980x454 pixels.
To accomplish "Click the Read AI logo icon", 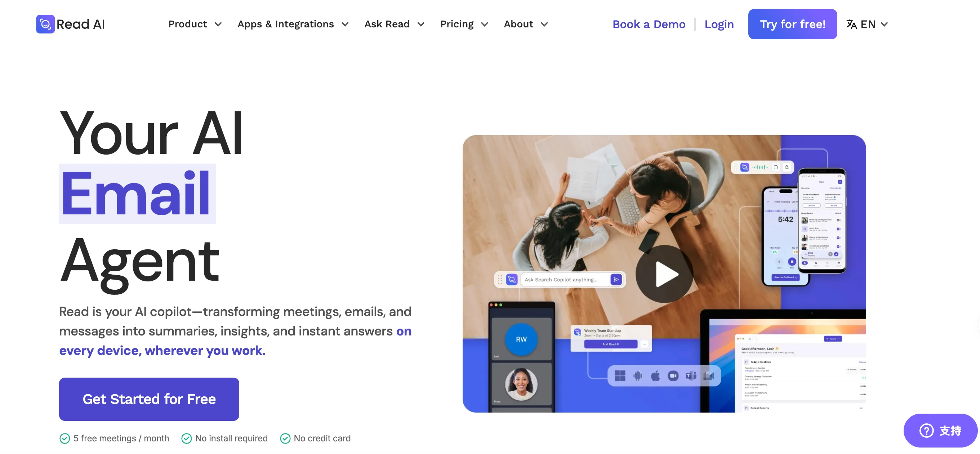I will pyautogui.click(x=45, y=24).
